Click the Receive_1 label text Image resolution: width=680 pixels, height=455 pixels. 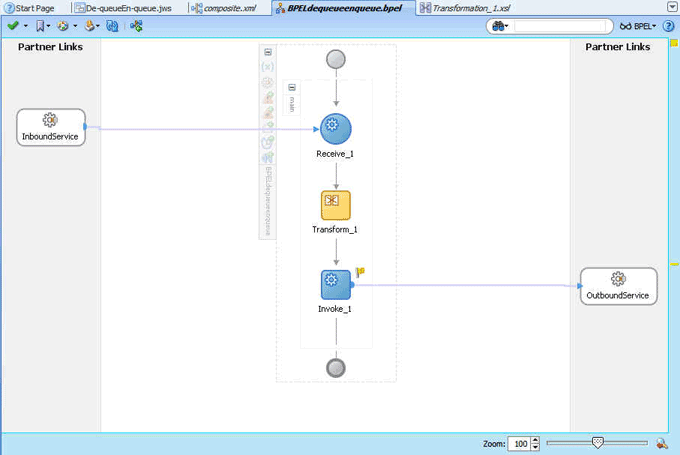335,154
